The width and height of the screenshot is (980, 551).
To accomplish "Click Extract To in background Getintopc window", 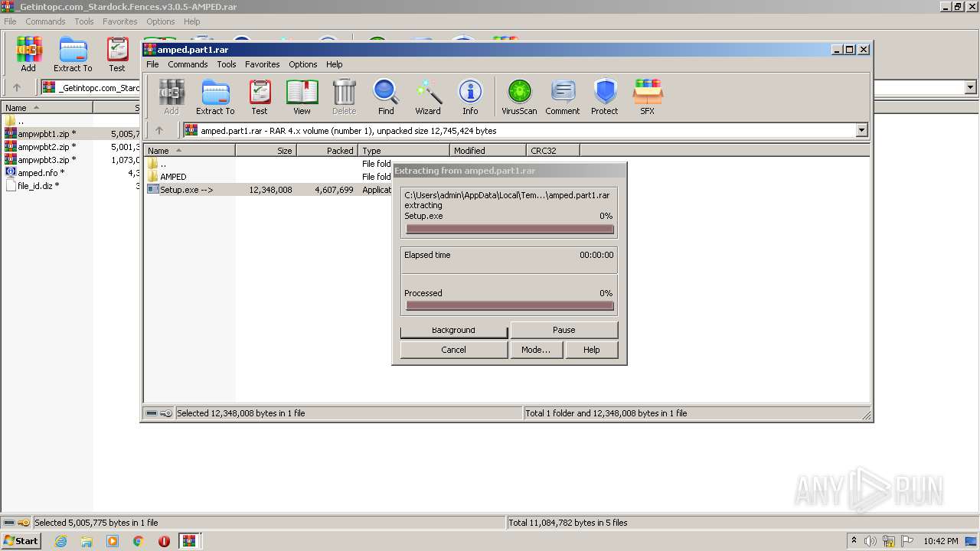I will [73, 54].
